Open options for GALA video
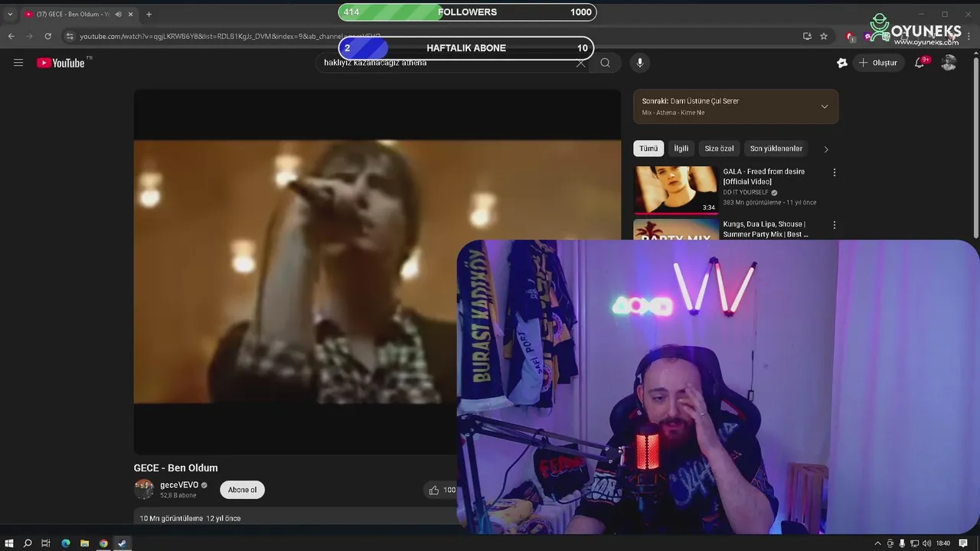 click(835, 173)
